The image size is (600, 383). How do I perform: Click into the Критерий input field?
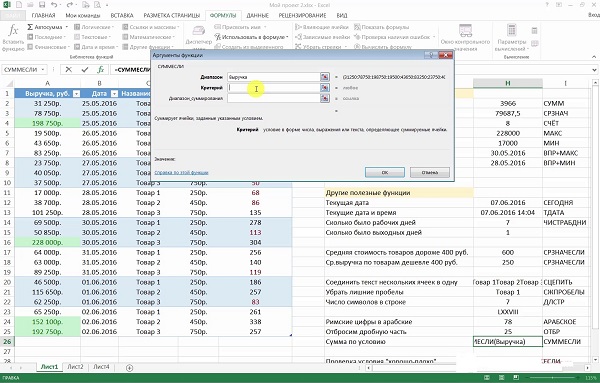(x=274, y=88)
